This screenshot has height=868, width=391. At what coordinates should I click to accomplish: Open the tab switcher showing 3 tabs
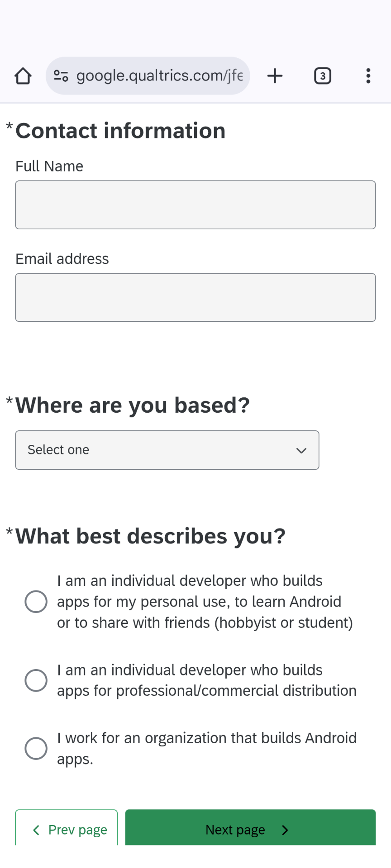click(323, 76)
